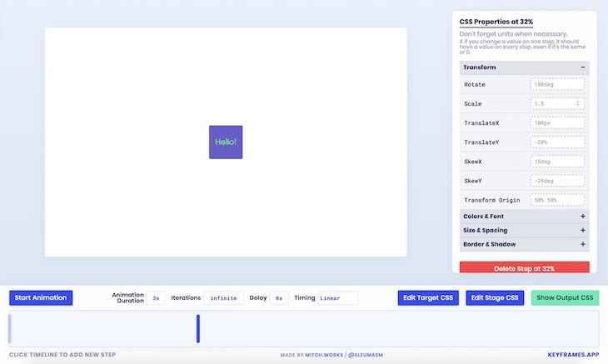Viewport: 608px width, 364px height.
Task: Focus the SkewY value field
Action: click(x=556, y=181)
